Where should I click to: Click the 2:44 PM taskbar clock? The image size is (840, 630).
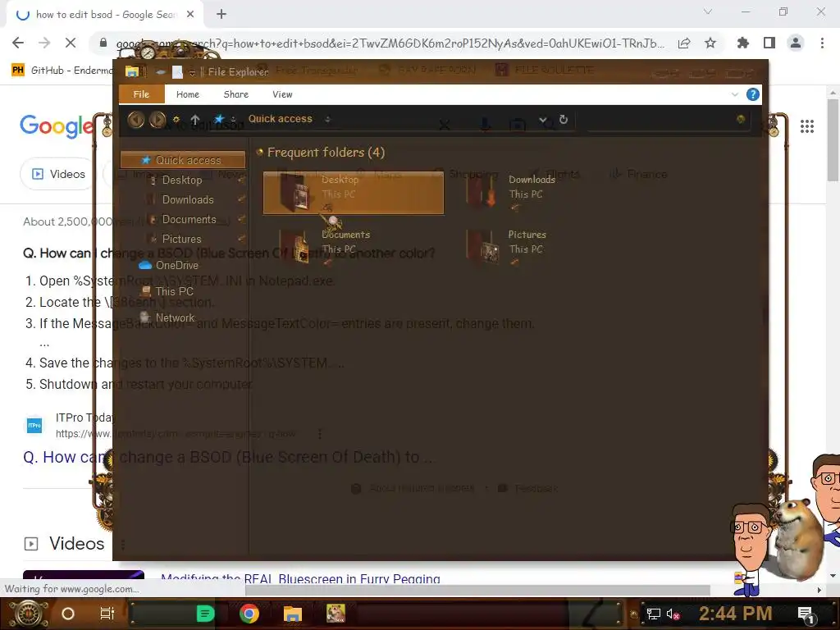tap(735, 614)
